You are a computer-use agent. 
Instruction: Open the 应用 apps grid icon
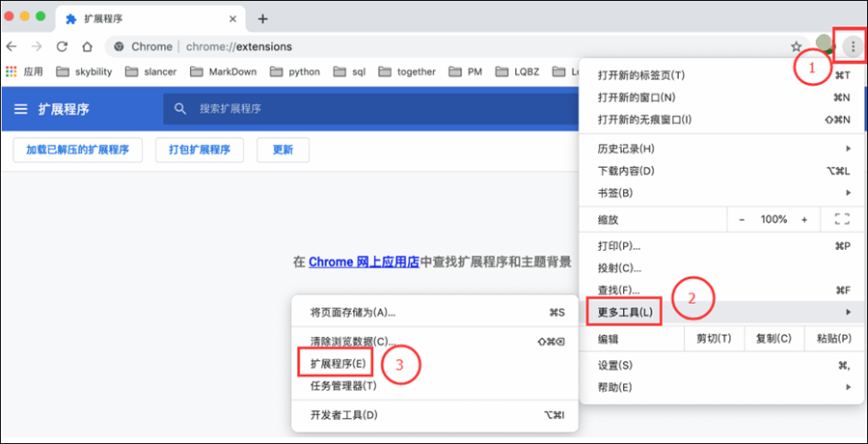[x=12, y=71]
